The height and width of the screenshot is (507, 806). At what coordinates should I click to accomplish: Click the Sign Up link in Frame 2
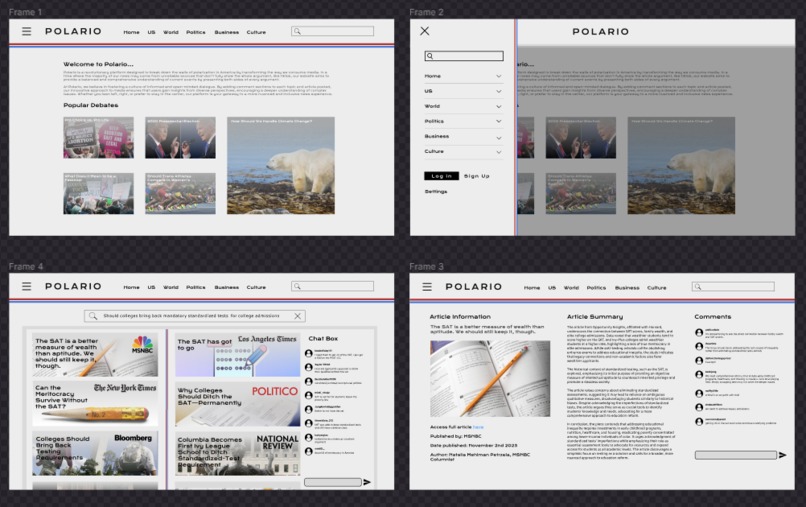tap(477, 176)
